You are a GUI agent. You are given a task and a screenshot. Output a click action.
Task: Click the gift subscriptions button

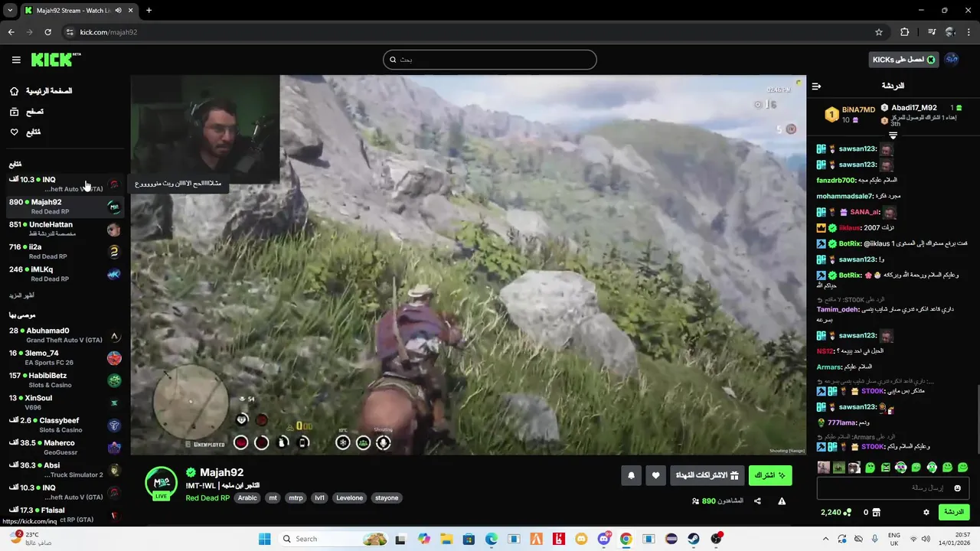click(707, 475)
